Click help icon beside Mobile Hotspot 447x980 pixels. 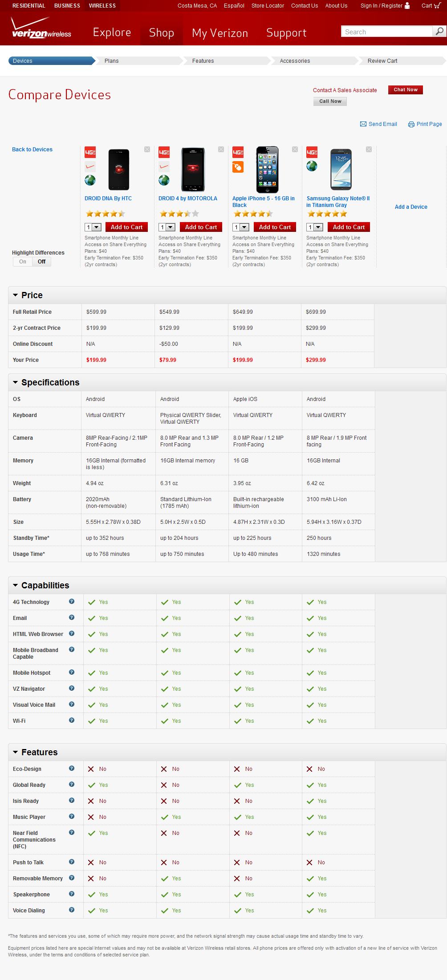[72, 672]
